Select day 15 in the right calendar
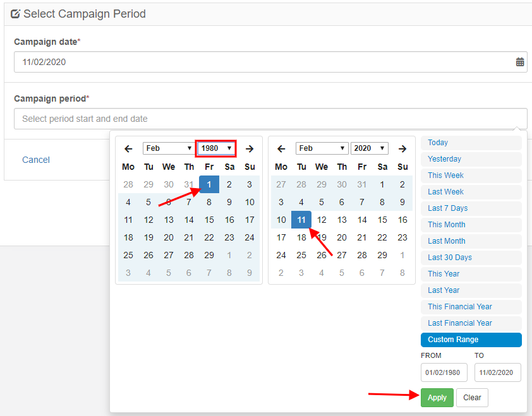Image resolution: width=532 pixels, height=416 pixels. (x=382, y=220)
